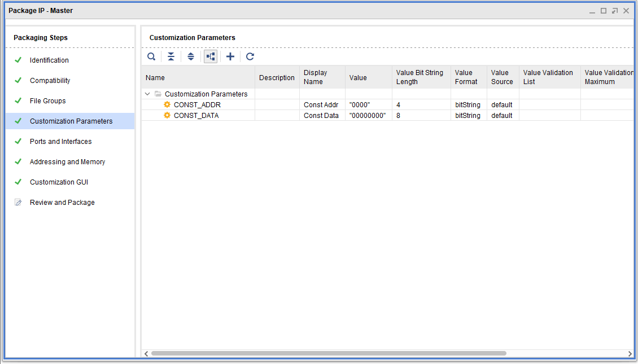
Task: Click the Refresh toolbar icon
Action: click(250, 56)
